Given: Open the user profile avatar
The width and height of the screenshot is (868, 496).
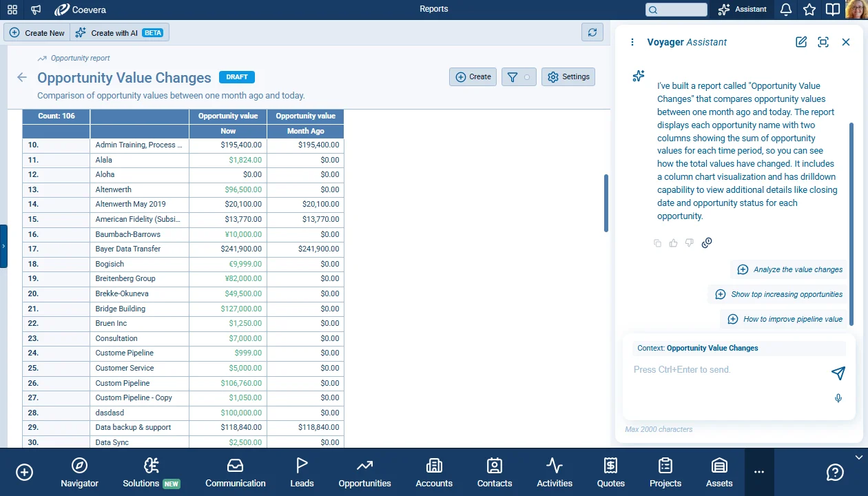Looking at the screenshot, I should click(x=856, y=10).
